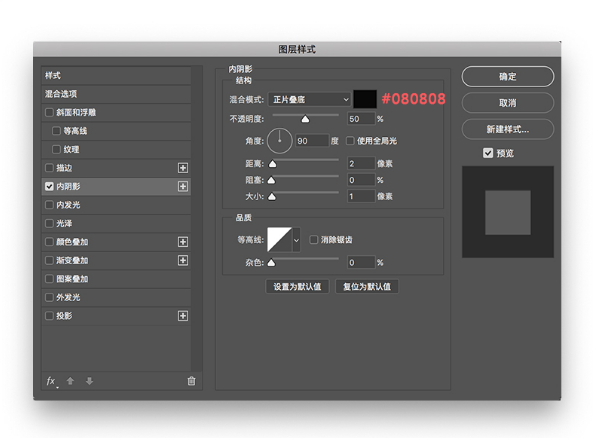Enable the 等高线 sub-option checkbox
Image resolution: width=593 pixels, height=438 pixels.
coord(56,131)
